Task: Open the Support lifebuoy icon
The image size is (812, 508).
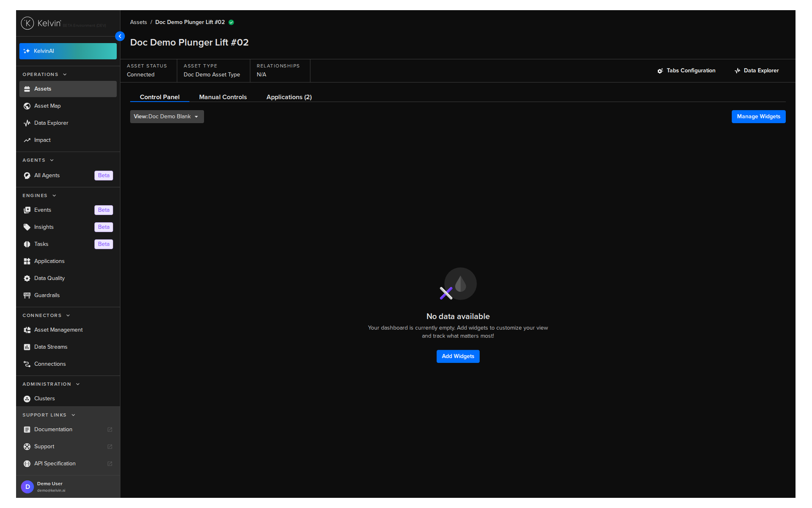Action: tap(27, 447)
